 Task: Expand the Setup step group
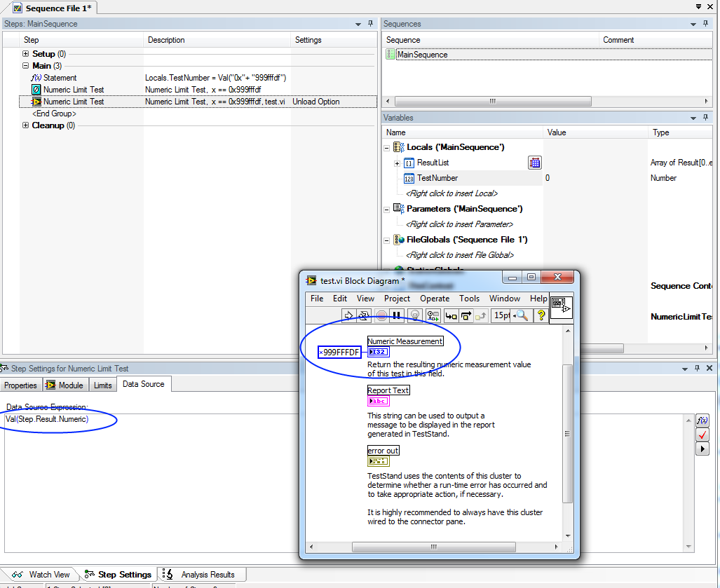coord(26,54)
